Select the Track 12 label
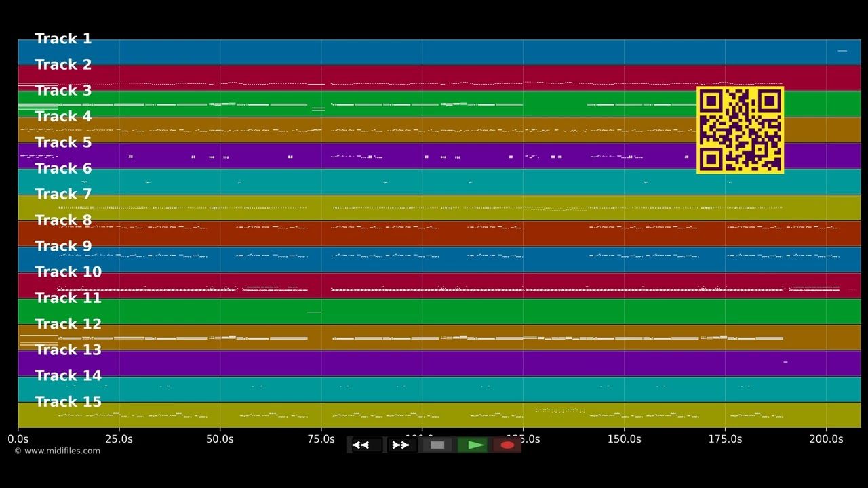The image size is (868, 488). [x=68, y=324]
